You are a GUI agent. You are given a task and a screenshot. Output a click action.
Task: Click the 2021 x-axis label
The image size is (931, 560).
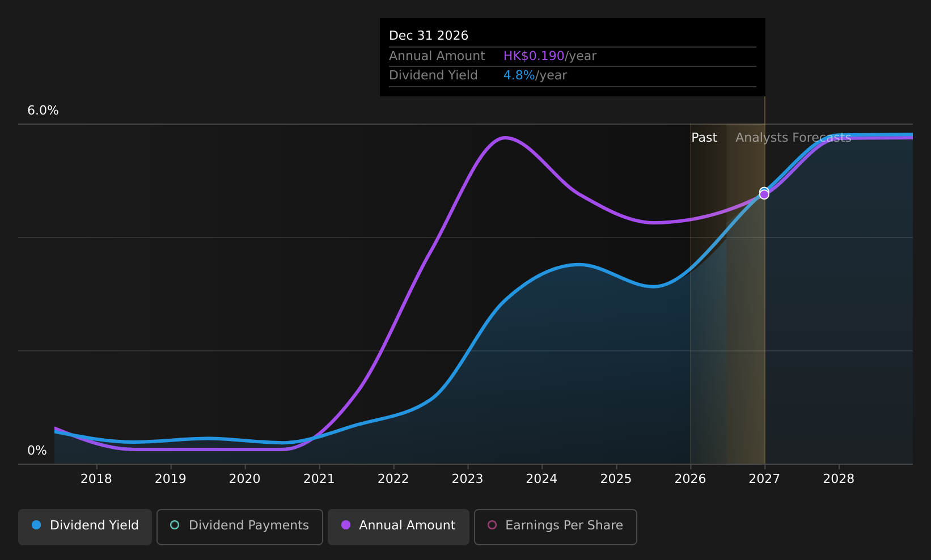pyautogui.click(x=319, y=479)
